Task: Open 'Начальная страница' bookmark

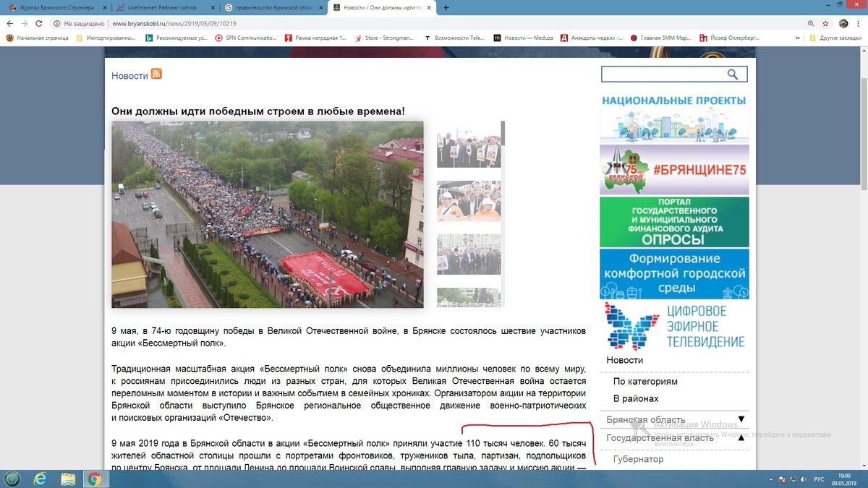Action: (x=38, y=38)
